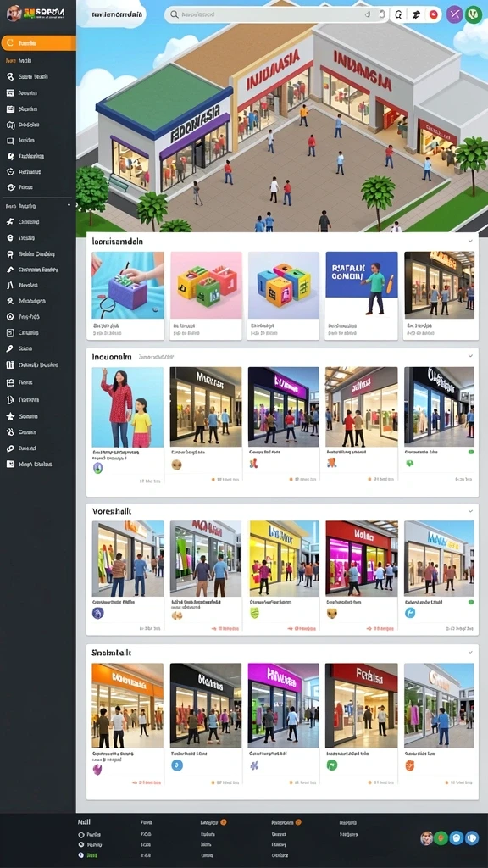The height and width of the screenshot is (868, 488).
Task: Select the green-labelled radio option in footer
Action: (81, 855)
